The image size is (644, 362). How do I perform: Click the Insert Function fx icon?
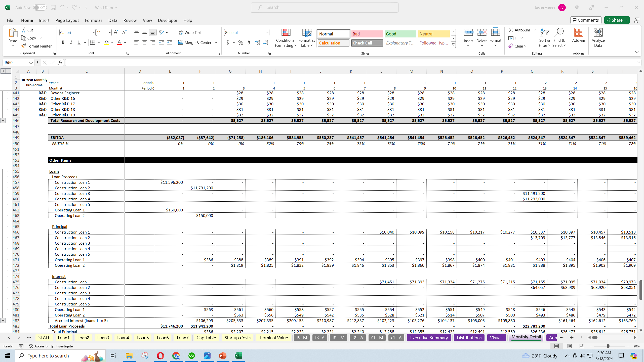(60, 63)
